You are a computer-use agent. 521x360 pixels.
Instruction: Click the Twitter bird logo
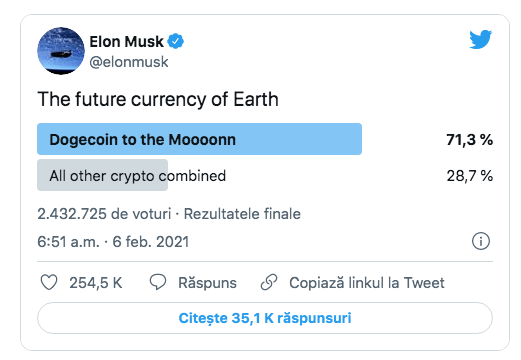click(x=480, y=40)
